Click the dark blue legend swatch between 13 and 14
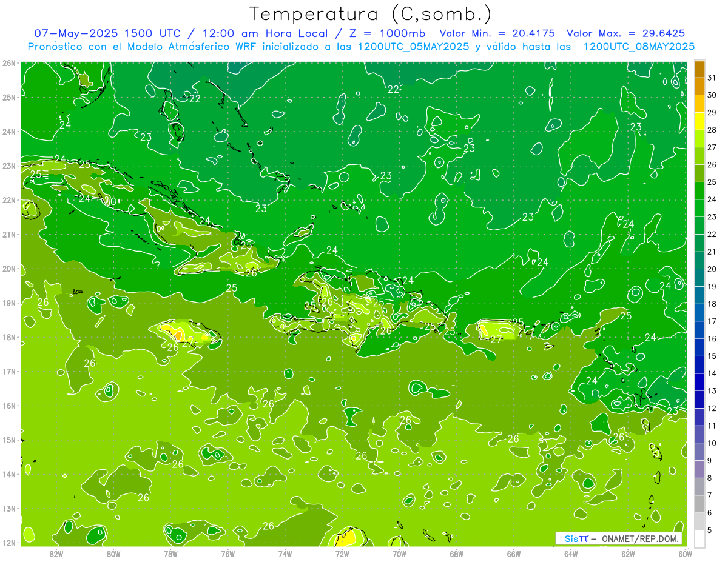The image size is (728, 562). coord(699,381)
